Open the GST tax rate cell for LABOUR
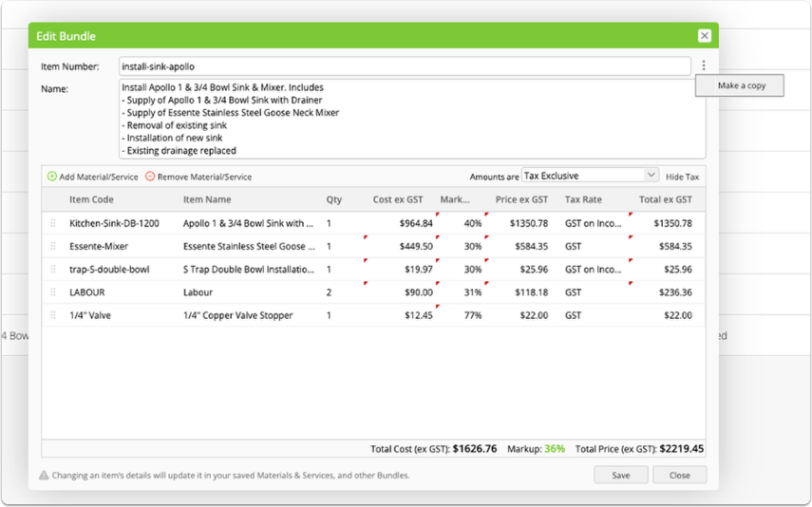Viewport: 812px width, 507px height. coord(594,292)
